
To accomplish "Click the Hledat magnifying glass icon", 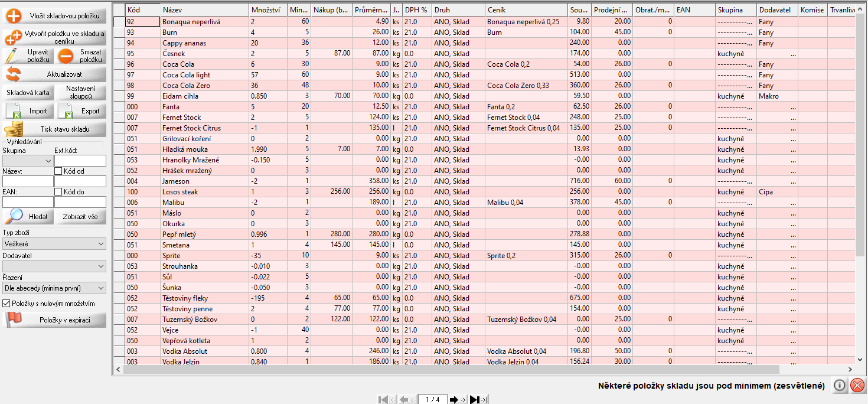I will (13, 217).
